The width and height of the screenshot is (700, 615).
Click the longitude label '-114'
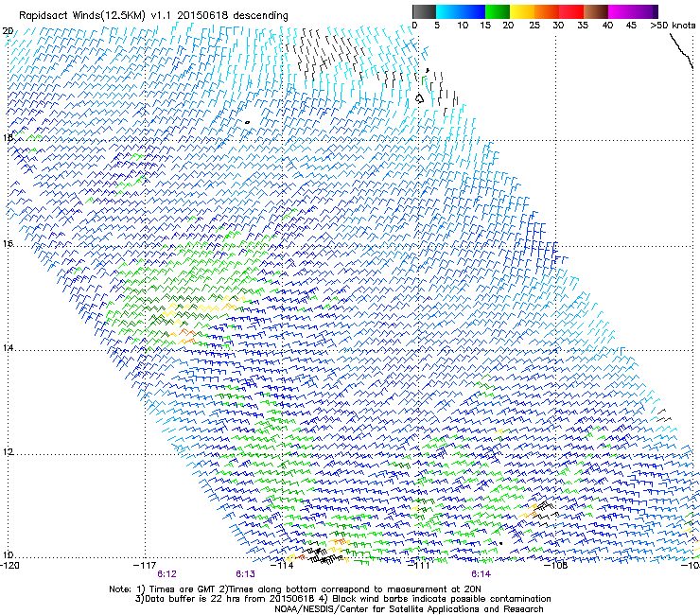[282, 566]
